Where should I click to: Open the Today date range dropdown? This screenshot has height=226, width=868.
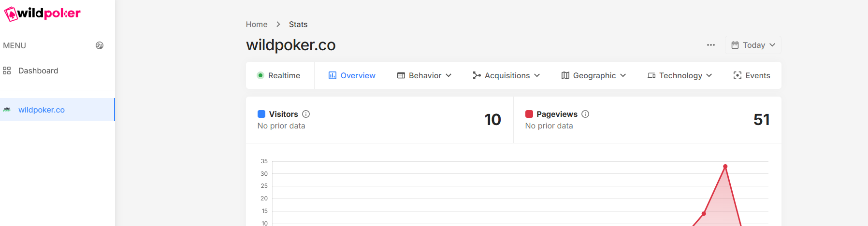click(x=753, y=45)
